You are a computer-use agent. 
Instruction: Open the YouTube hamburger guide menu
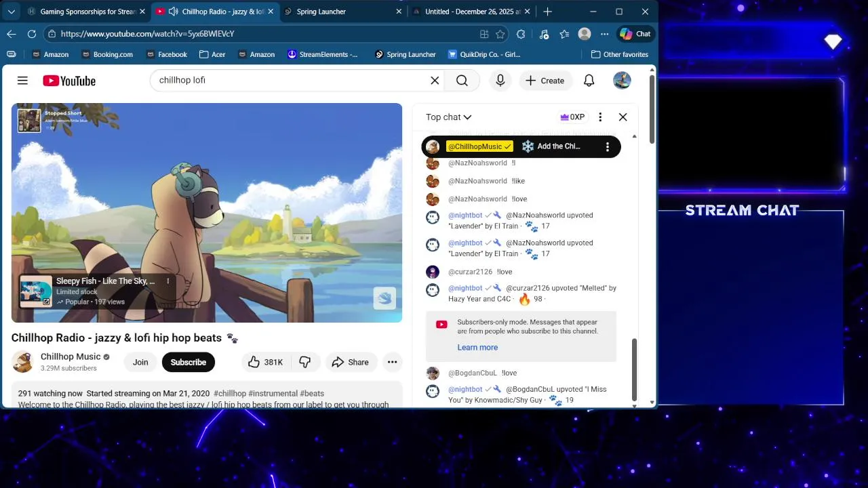coord(22,81)
